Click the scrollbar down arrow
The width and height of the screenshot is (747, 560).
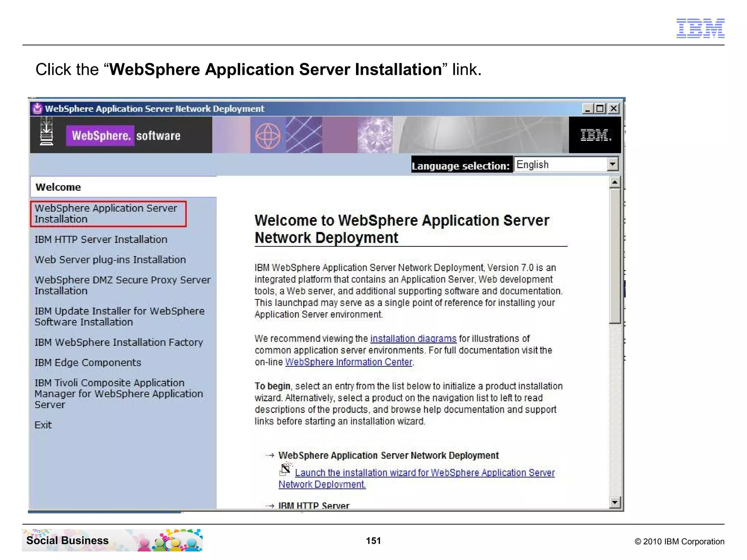coord(615,502)
